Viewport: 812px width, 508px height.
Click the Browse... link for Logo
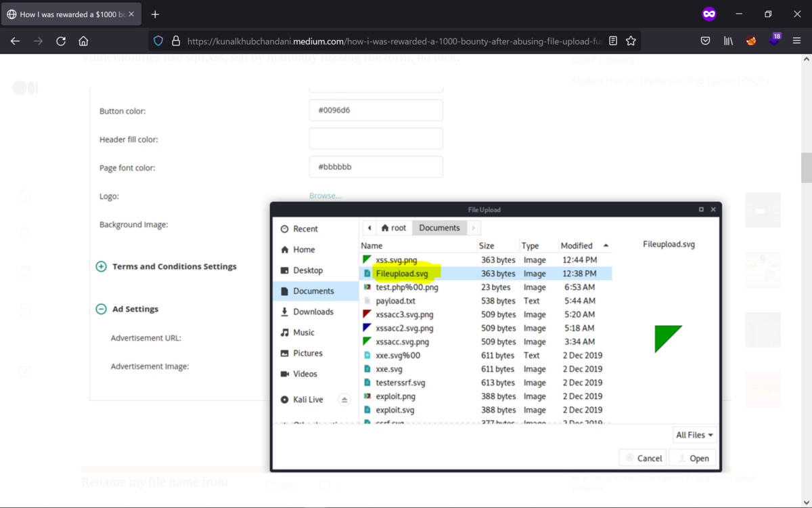pos(325,196)
